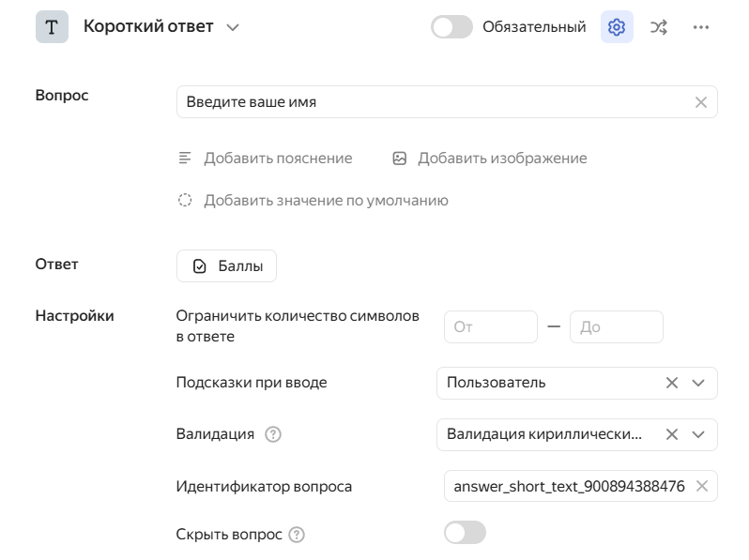Expand the Короткий ответ type dropdown
749x560 pixels.
[233, 28]
